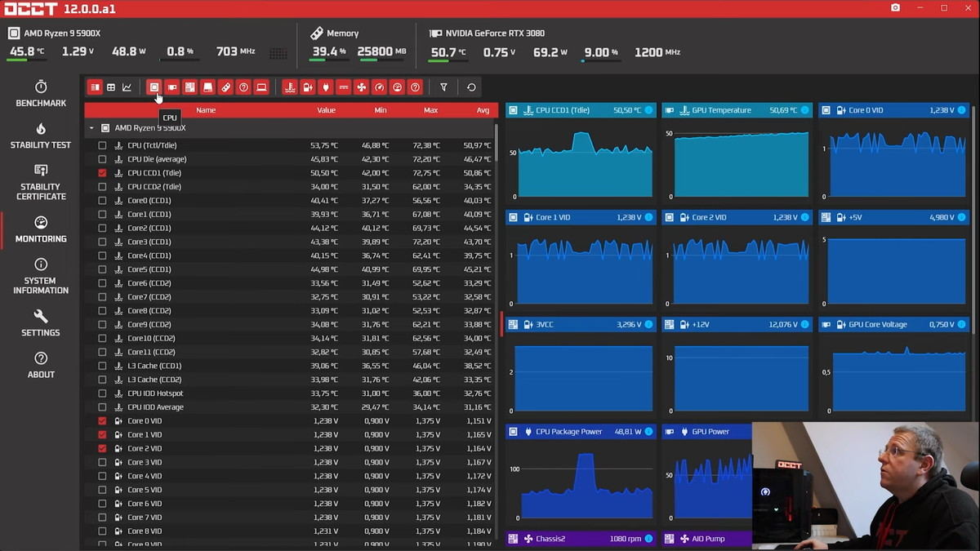
Task: Toggle the power plug sensor filter icon
Action: (325, 87)
